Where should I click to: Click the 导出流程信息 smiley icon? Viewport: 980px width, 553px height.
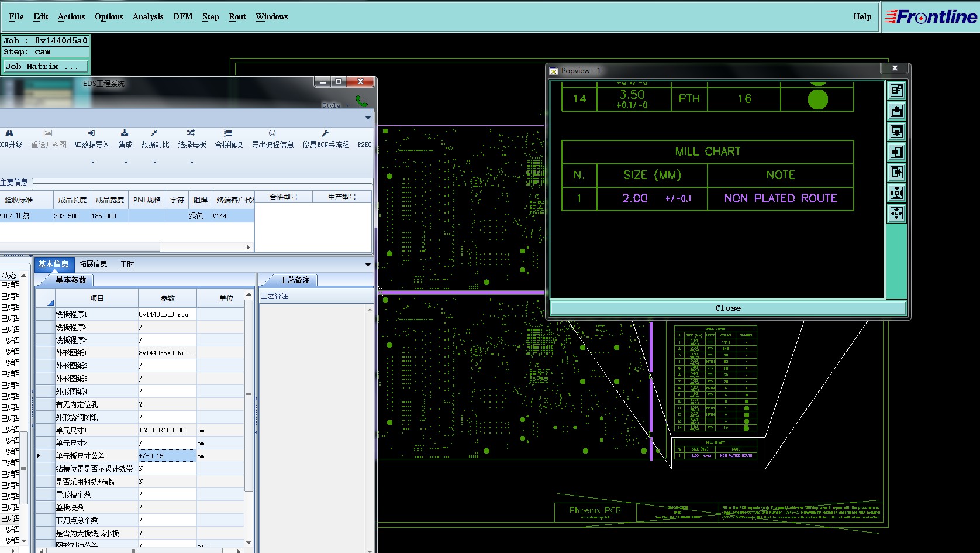(x=272, y=133)
